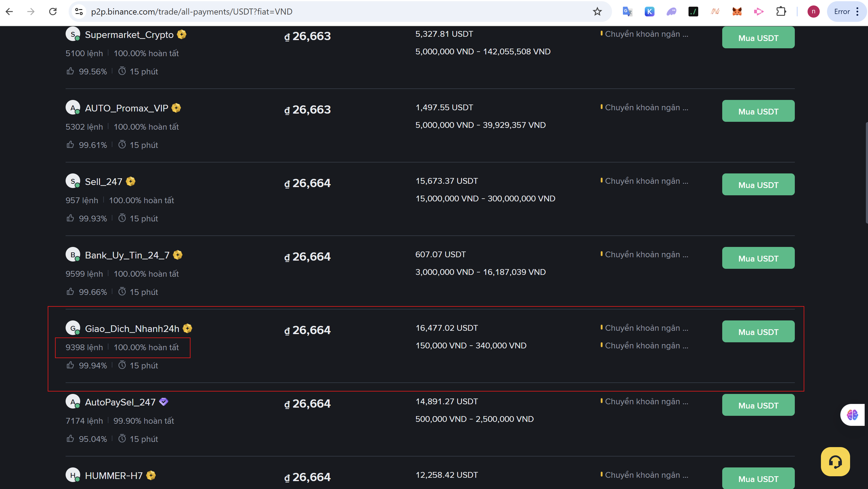Click Mua USDT for Sell_247
The width and height of the screenshot is (868, 489).
pos(758,185)
